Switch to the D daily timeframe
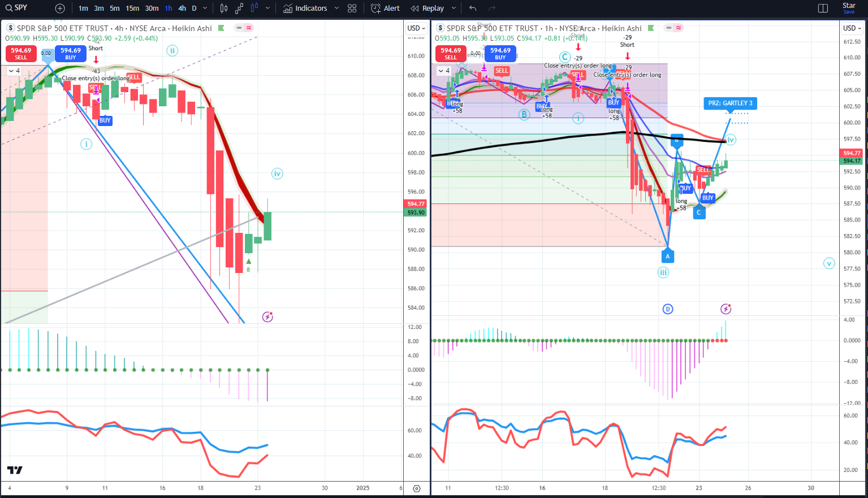The image size is (868, 498). pos(194,8)
